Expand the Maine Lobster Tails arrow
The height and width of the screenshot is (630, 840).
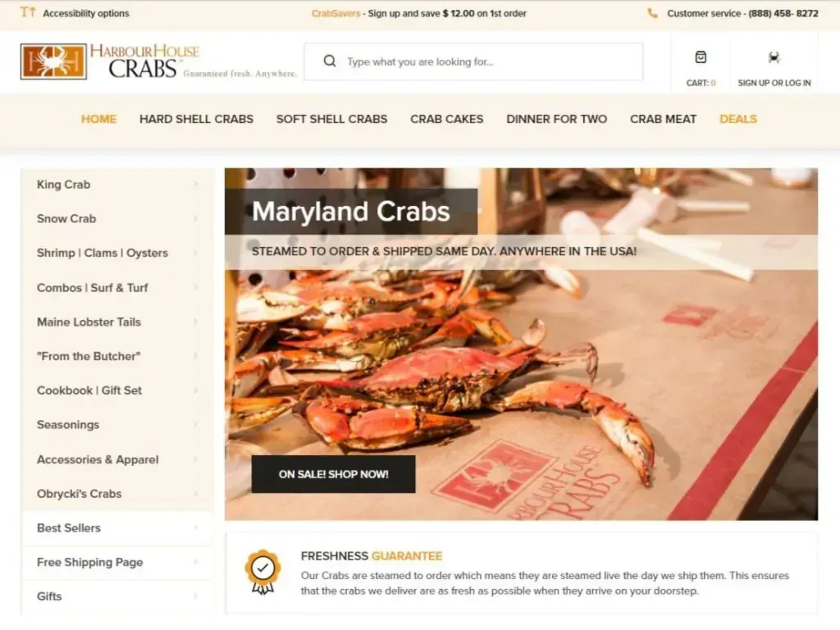tap(195, 322)
